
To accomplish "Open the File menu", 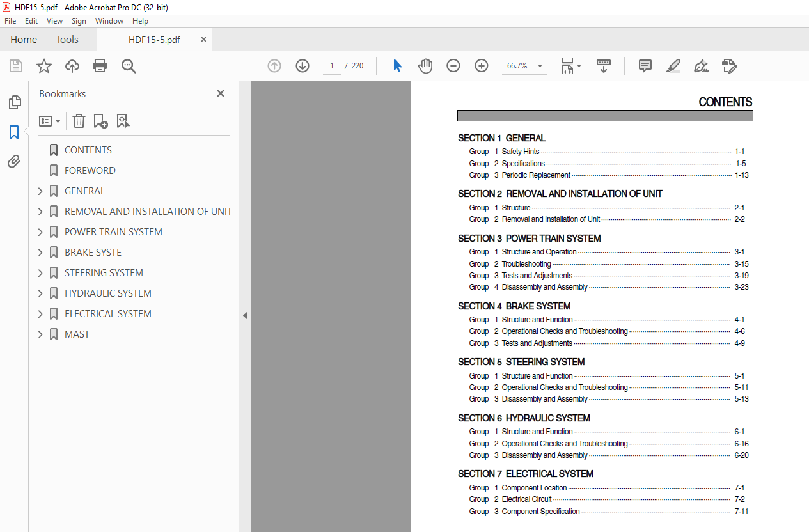I will tap(10, 21).
